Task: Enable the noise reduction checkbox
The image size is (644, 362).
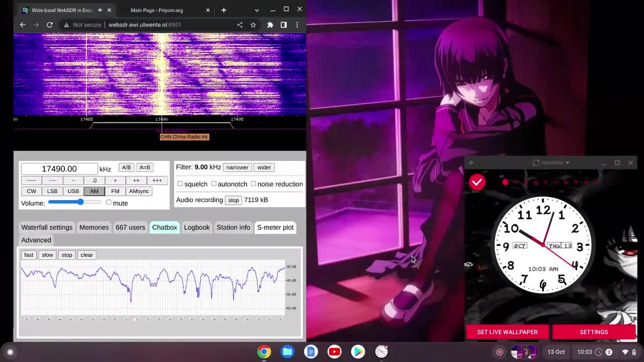Action: point(254,184)
